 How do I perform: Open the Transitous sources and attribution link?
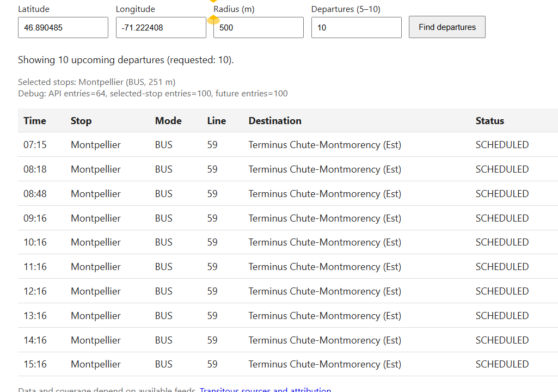[x=265, y=389]
